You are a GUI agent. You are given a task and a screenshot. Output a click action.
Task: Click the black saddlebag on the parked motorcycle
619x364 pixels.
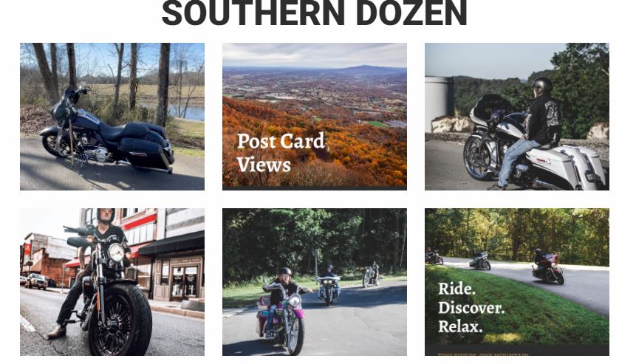141,154
